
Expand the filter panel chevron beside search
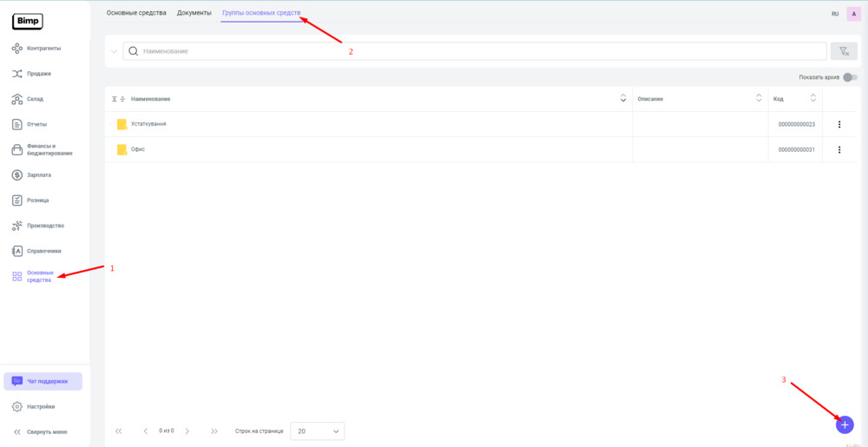tap(114, 51)
